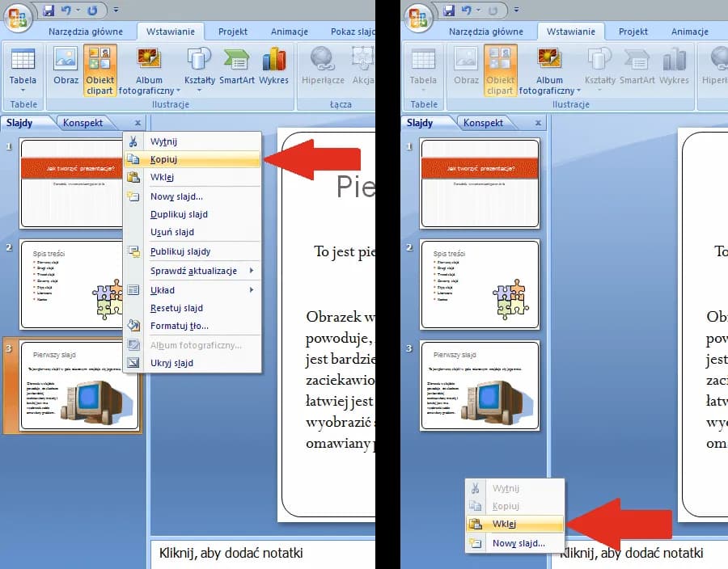The width and height of the screenshot is (728, 569).
Task: Open the Projekt ribbon tab
Action: coord(233,32)
